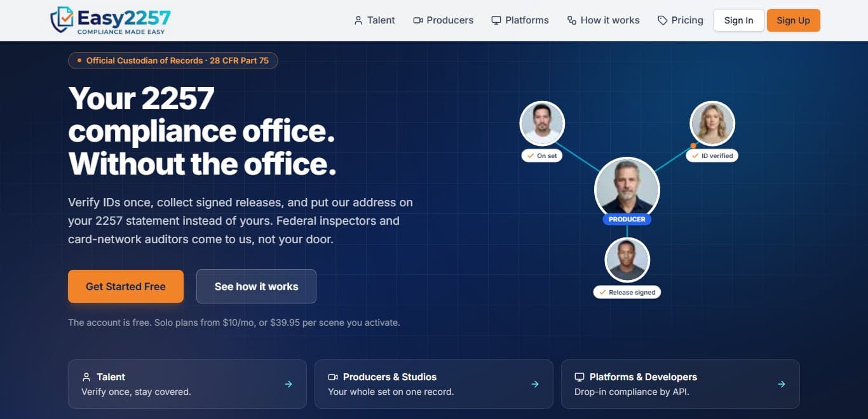Go to How it works page
The width and height of the screenshot is (868, 419).
point(603,20)
